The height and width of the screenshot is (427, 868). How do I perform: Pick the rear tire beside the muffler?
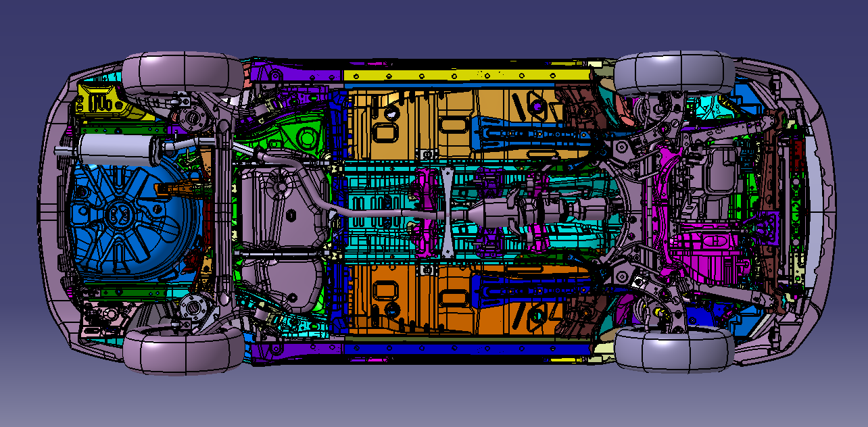[x=183, y=73]
